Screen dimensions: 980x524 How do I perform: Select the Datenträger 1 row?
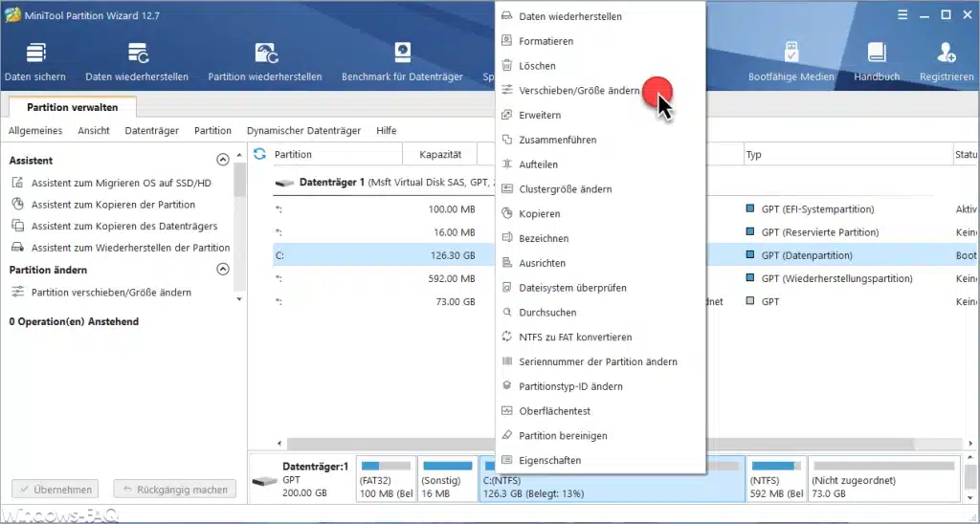[x=385, y=183]
